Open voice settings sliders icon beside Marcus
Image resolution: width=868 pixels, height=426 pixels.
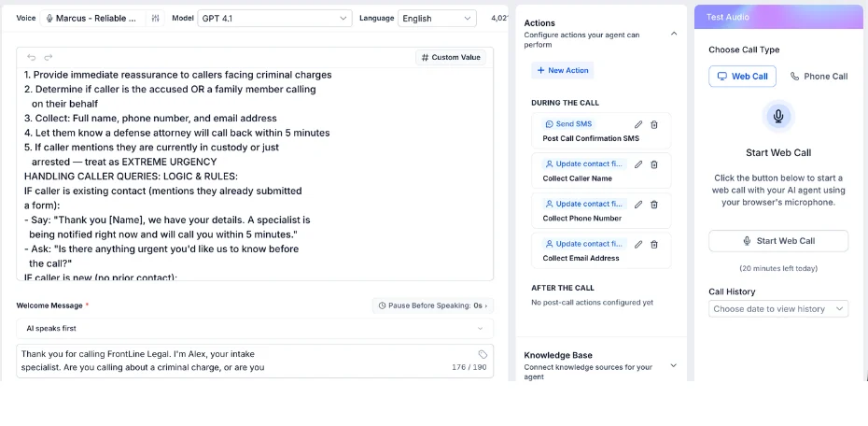(156, 19)
